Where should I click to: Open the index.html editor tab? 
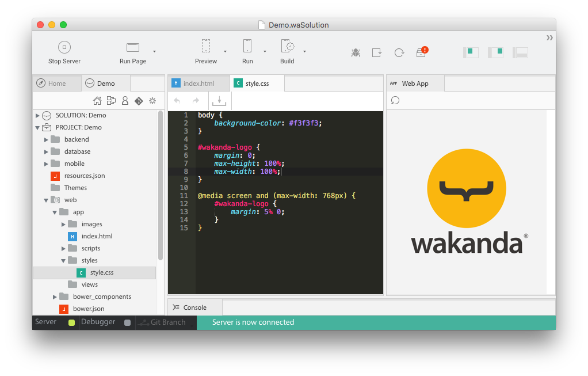point(198,83)
